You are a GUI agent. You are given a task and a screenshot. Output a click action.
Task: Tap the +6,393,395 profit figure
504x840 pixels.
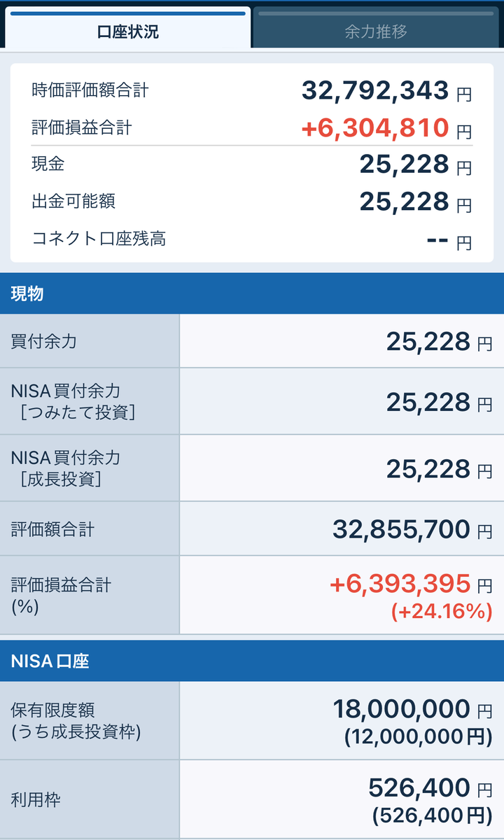coord(400,582)
